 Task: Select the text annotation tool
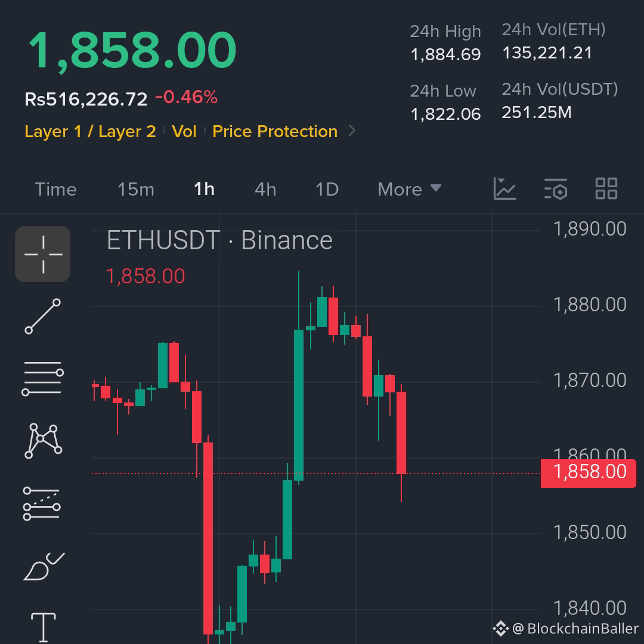point(43,627)
